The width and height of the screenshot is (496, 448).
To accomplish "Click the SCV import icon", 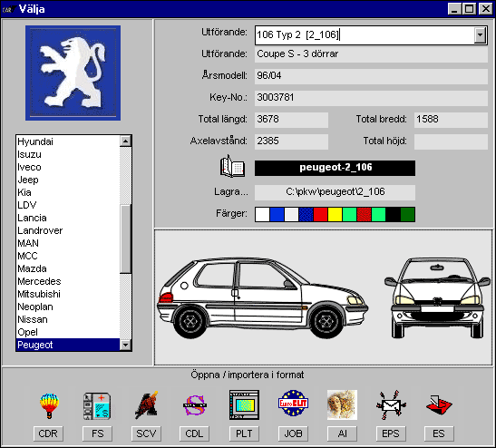I will [x=146, y=405].
